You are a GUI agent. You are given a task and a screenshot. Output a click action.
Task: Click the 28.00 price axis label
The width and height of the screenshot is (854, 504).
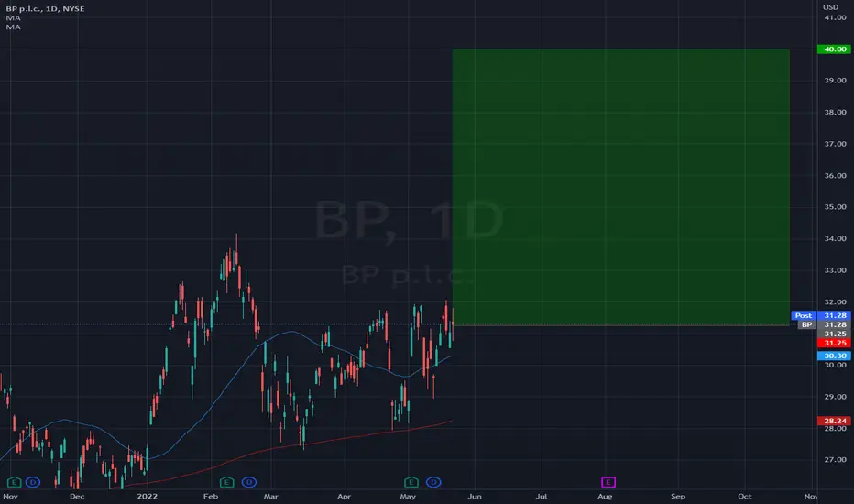836,429
